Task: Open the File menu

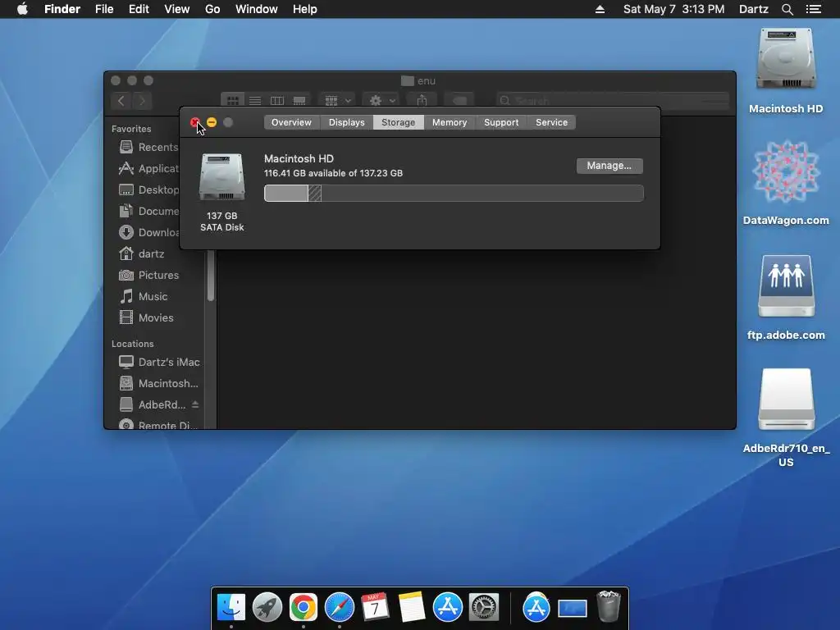Action: (x=104, y=9)
